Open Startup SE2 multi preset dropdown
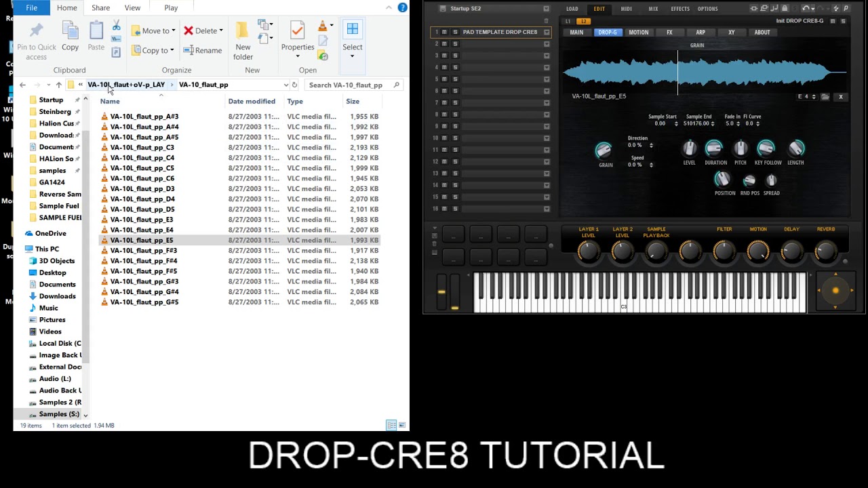The width and height of the screenshot is (868, 488). 546,9
